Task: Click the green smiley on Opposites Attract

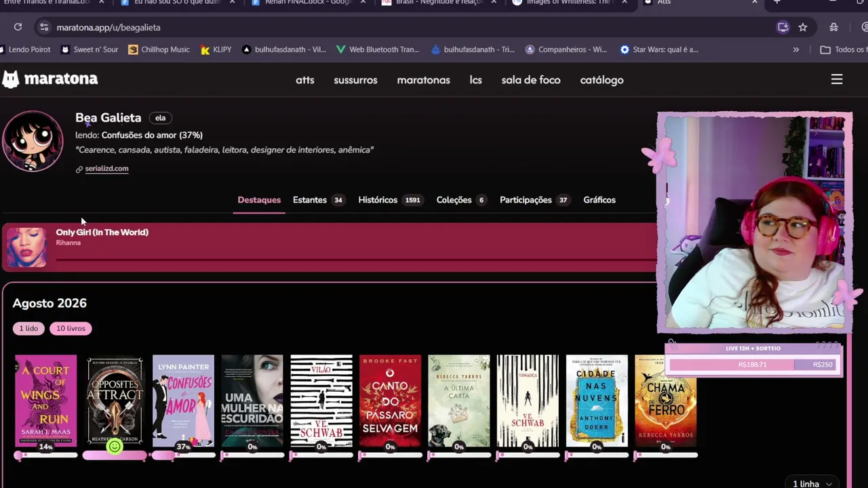Action: click(x=115, y=446)
